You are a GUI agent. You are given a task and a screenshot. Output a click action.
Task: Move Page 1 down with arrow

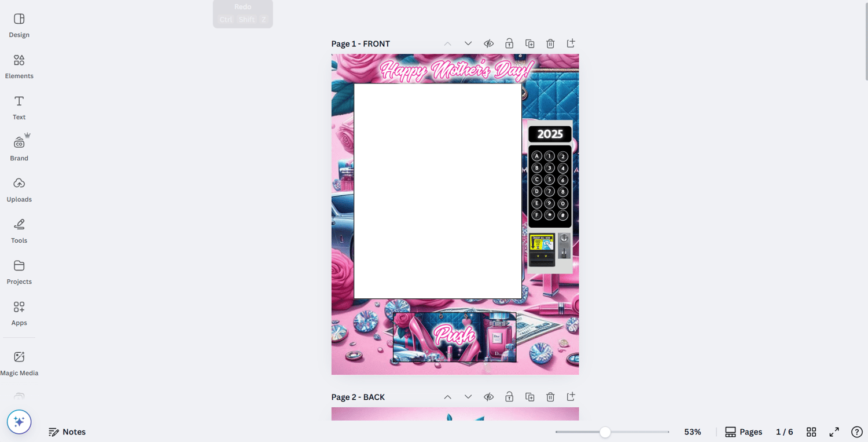tap(468, 43)
